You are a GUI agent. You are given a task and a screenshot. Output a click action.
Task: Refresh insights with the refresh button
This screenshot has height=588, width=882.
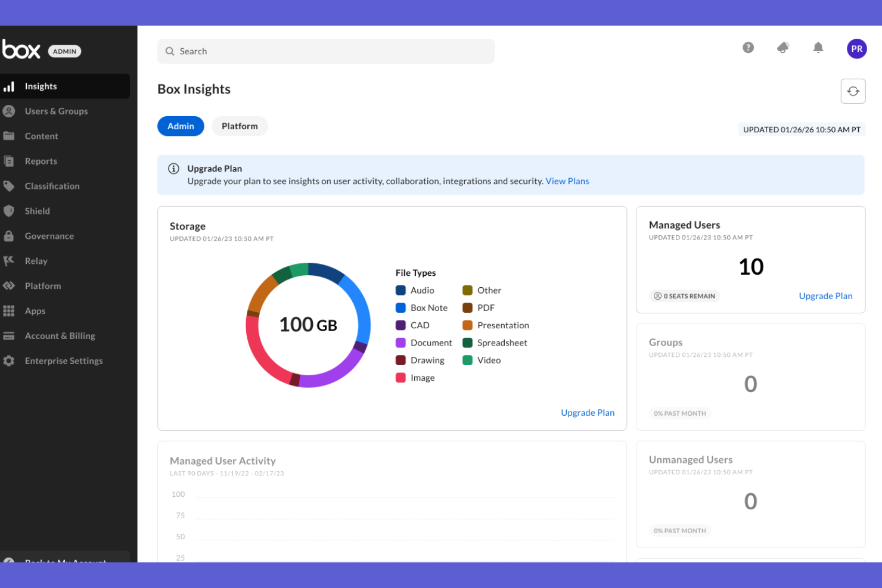pyautogui.click(x=853, y=91)
